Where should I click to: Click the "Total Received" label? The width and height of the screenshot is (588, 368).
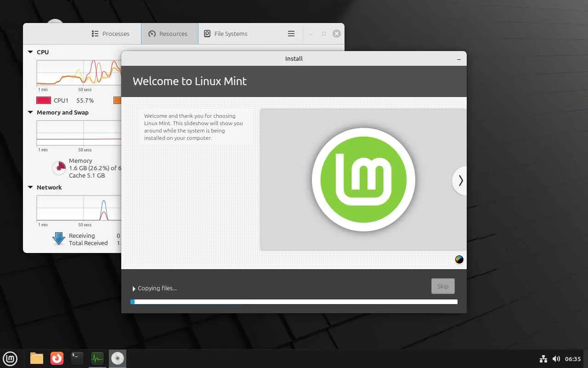click(x=88, y=243)
